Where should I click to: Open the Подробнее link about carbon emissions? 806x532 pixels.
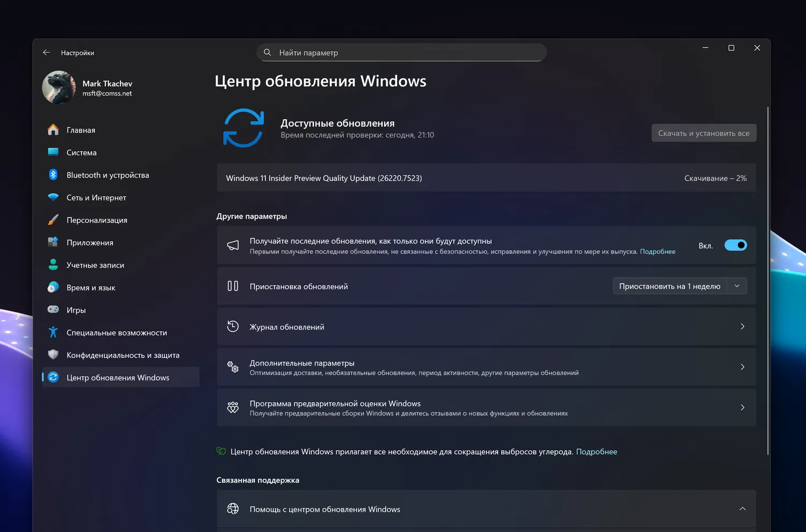(x=596, y=451)
